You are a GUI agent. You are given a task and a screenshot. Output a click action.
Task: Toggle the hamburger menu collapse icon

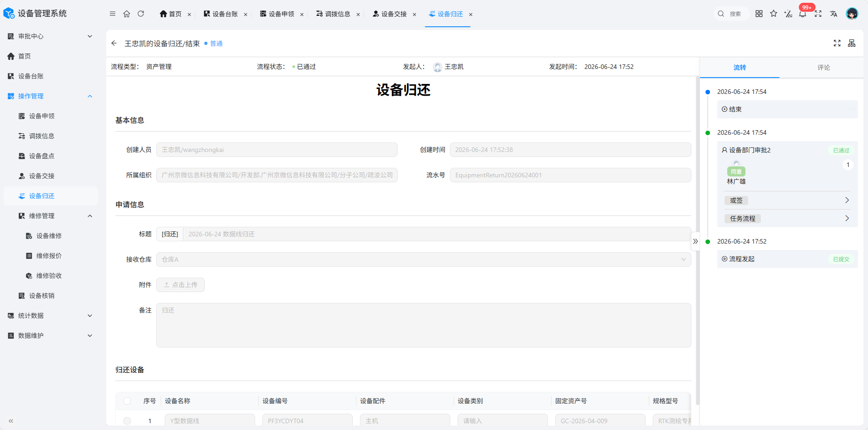pos(113,14)
